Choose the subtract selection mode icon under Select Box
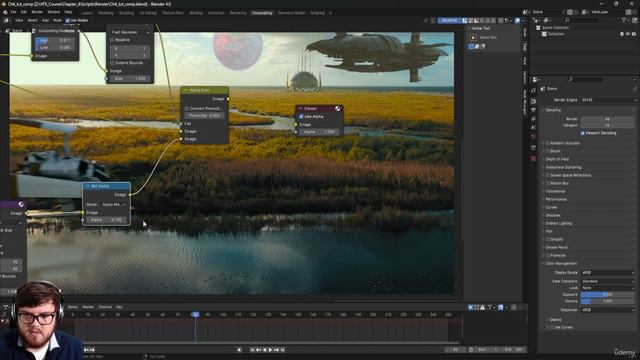This screenshot has height=360, width=640. [x=483, y=47]
